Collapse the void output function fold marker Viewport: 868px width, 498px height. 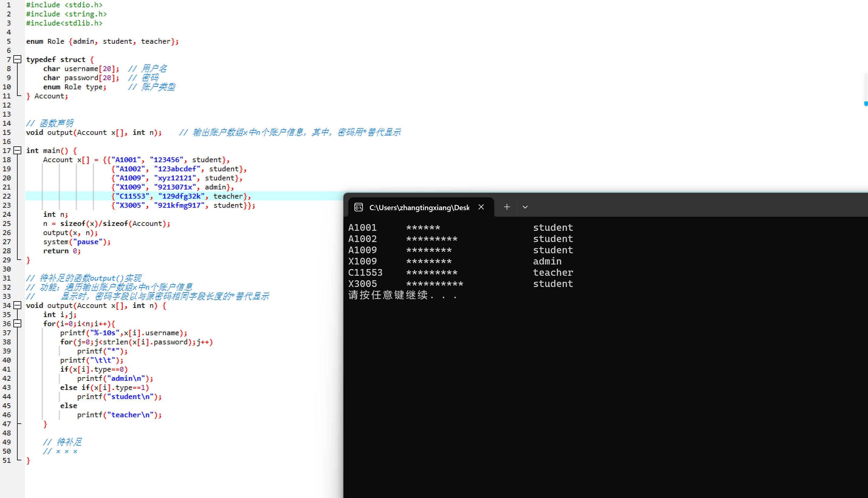tap(17, 305)
